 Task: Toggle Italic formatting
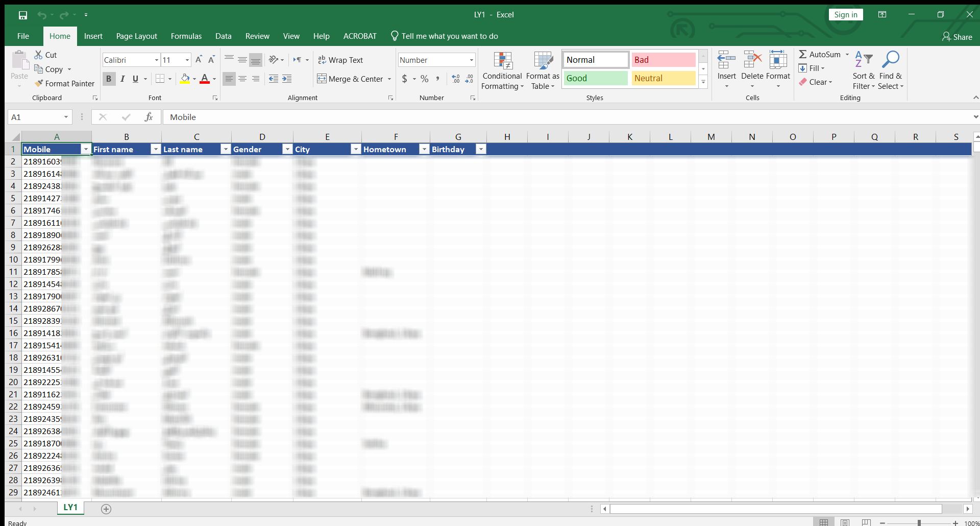[122, 79]
